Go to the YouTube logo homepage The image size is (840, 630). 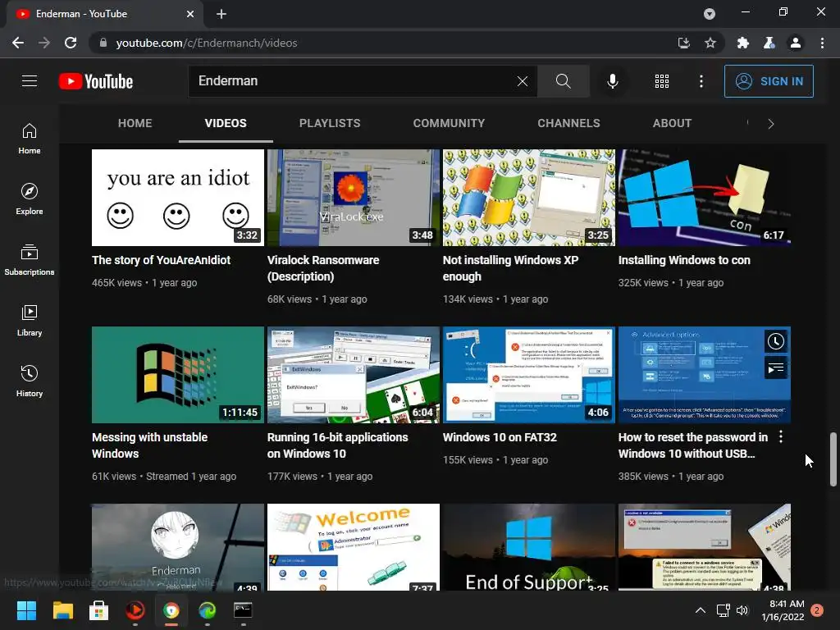tap(96, 81)
